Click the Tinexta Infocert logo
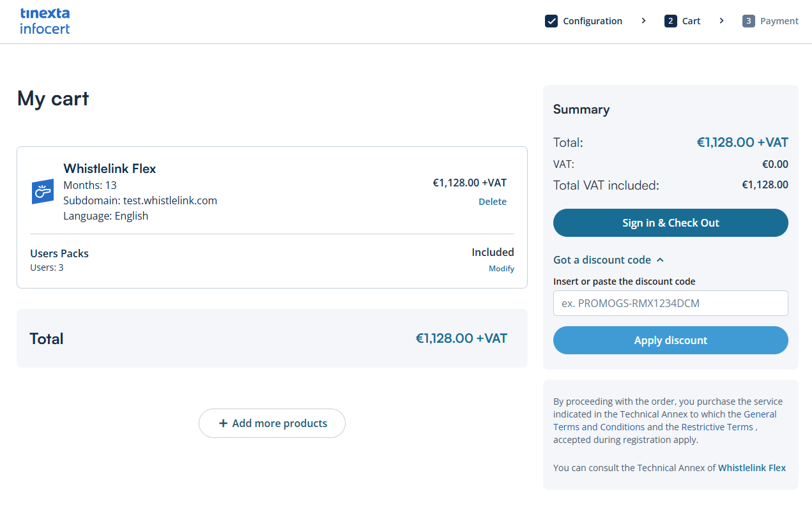The image size is (812, 526). pyautogui.click(x=45, y=21)
